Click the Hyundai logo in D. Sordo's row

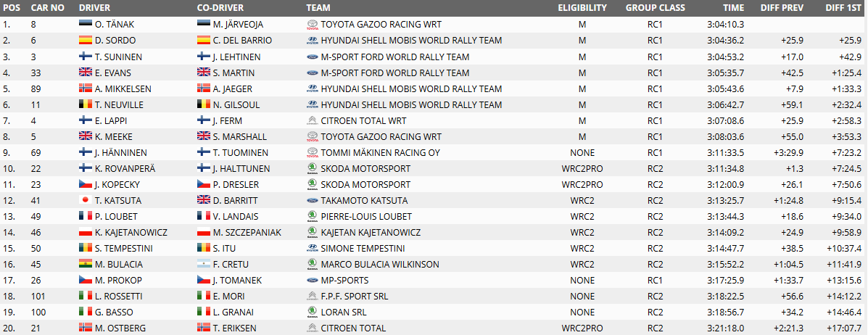coord(313,41)
